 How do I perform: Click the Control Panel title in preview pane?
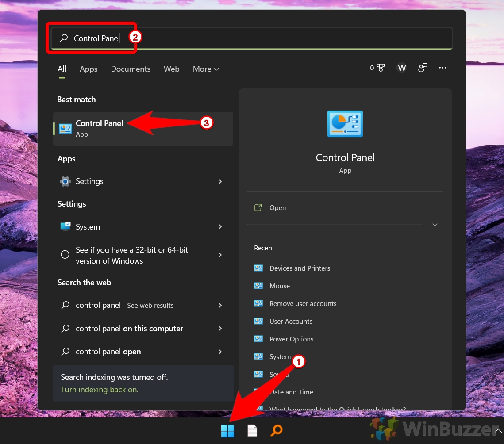(x=345, y=157)
